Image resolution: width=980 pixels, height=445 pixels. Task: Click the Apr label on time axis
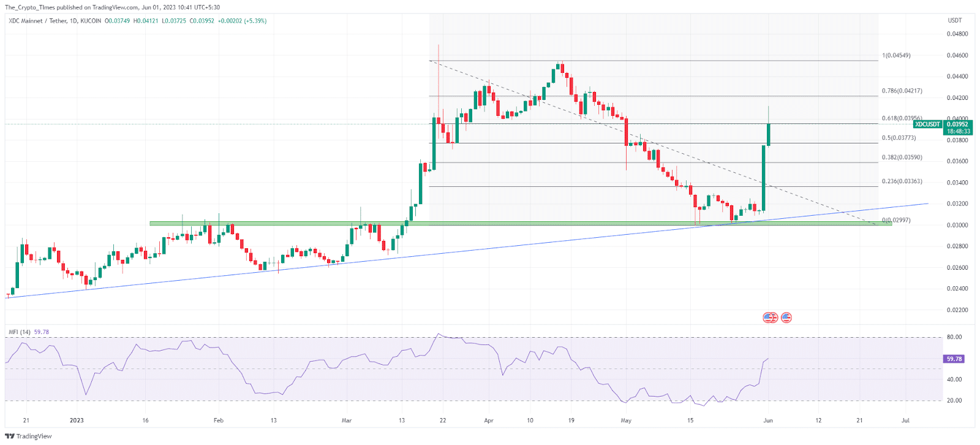tap(489, 420)
